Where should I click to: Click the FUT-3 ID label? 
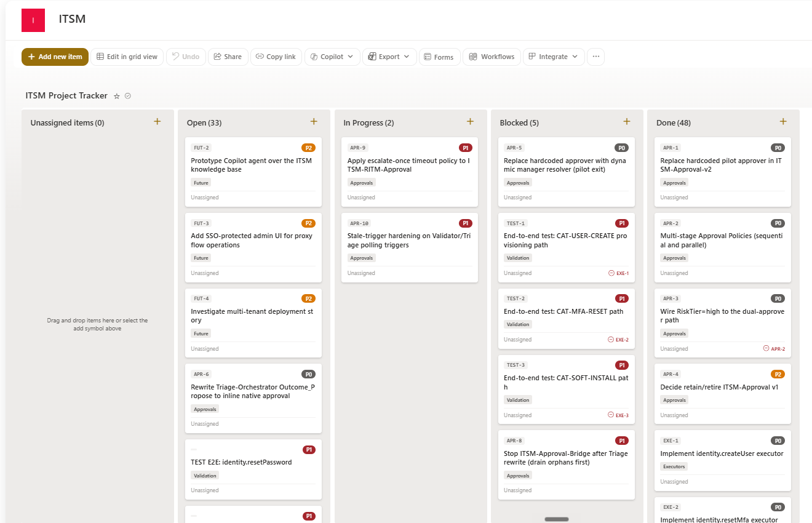click(x=201, y=223)
